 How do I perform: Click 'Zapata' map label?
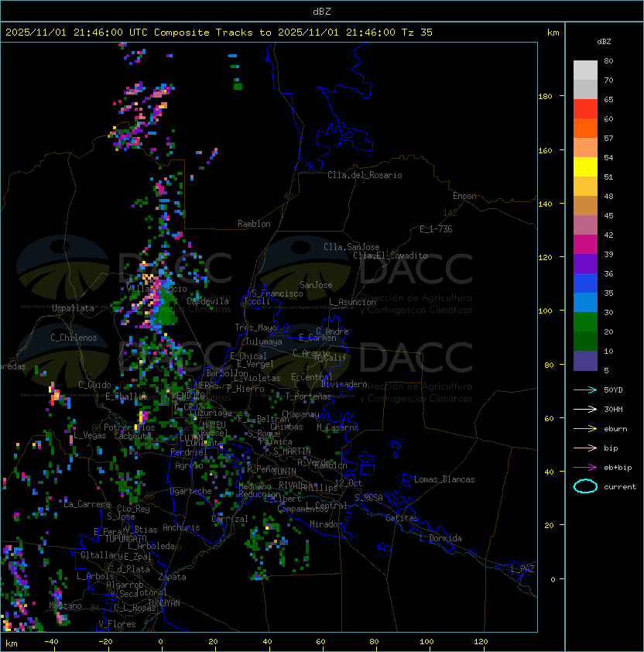coord(172,577)
